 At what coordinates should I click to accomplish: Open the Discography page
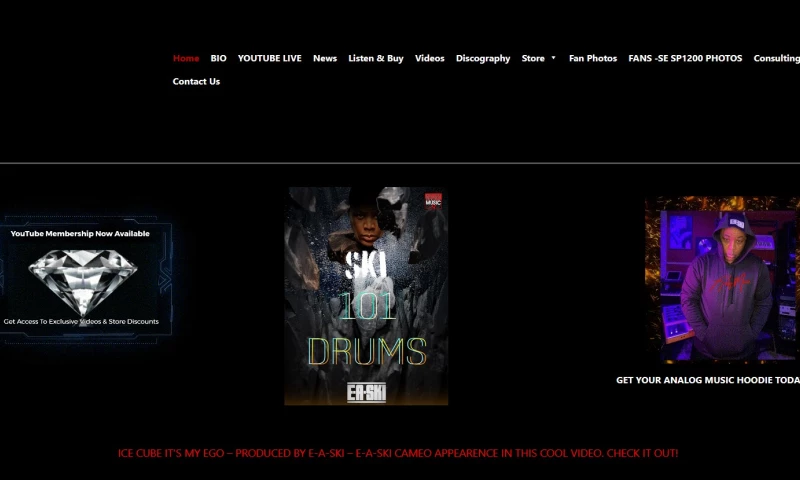pos(483,58)
